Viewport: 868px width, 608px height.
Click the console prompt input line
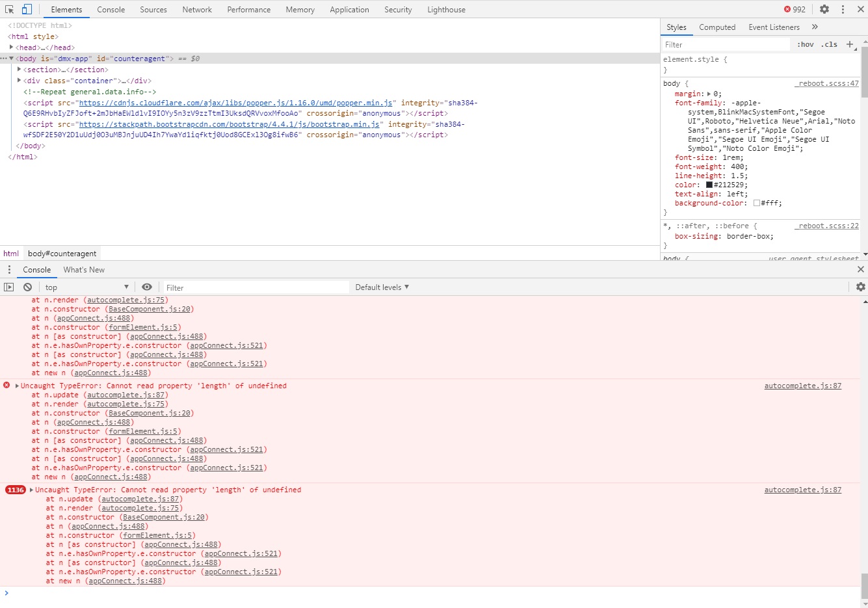pyautogui.click(x=432, y=593)
